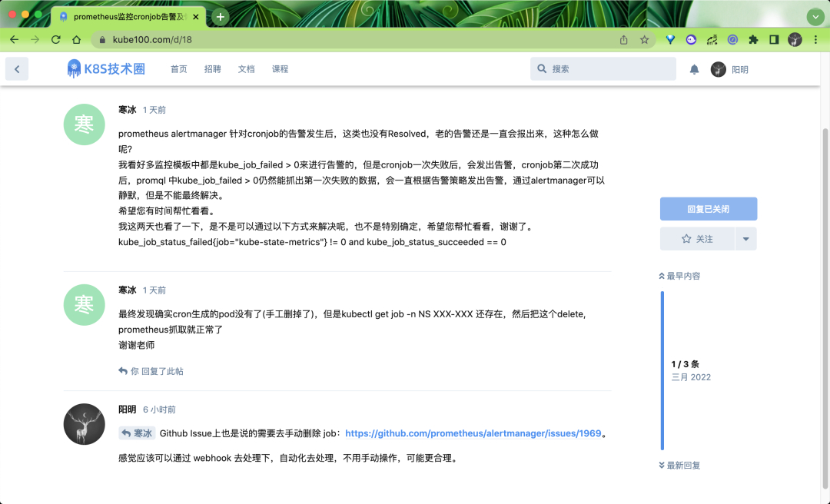
Task: Open the 招聘 navigation item
Action: (x=213, y=69)
